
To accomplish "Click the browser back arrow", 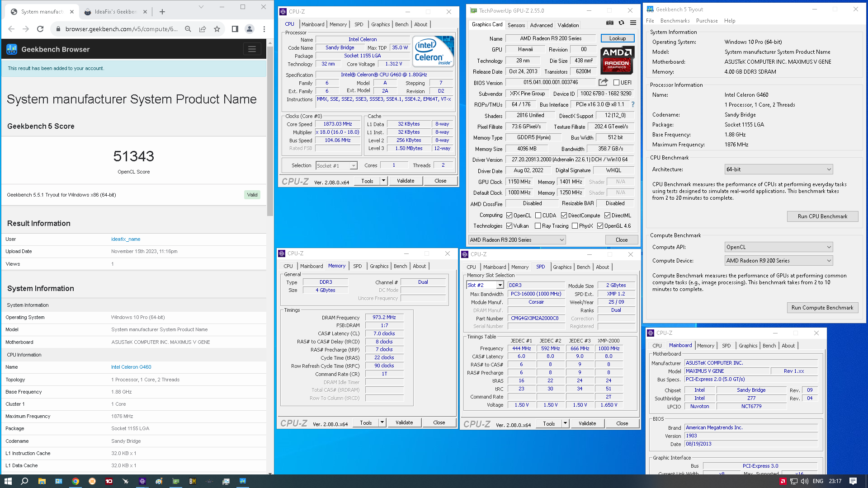I will coord(11,29).
